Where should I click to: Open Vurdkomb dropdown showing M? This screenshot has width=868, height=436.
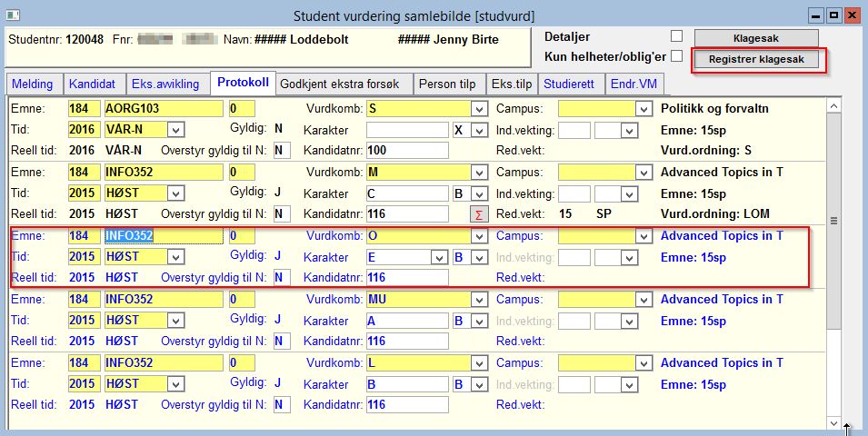pos(479,173)
